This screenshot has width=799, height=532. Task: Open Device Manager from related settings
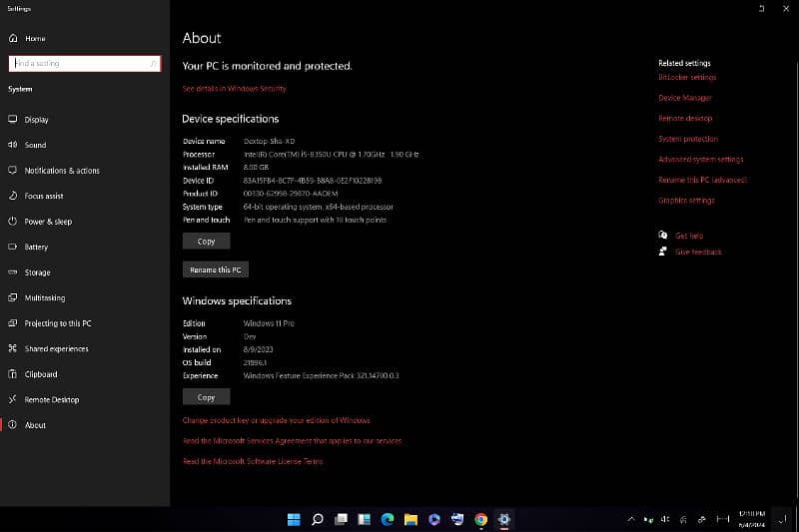684,98
